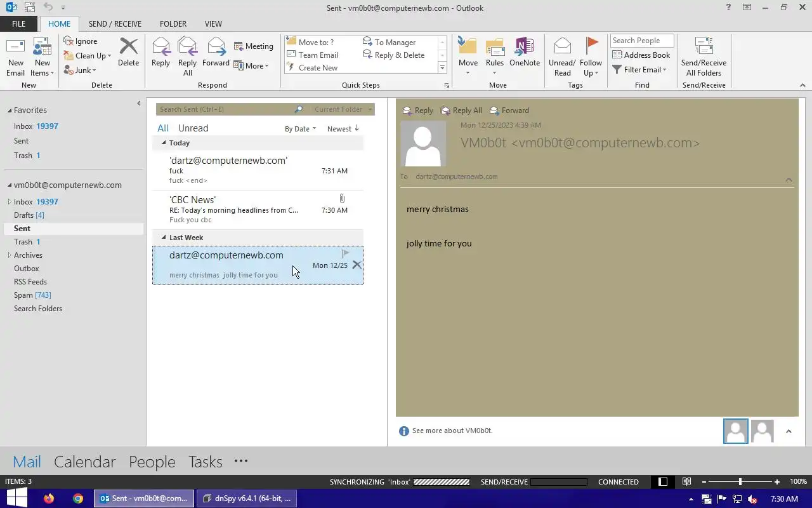Switch to the VIEW tab
The height and width of the screenshot is (508, 812).
tap(213, 24)
